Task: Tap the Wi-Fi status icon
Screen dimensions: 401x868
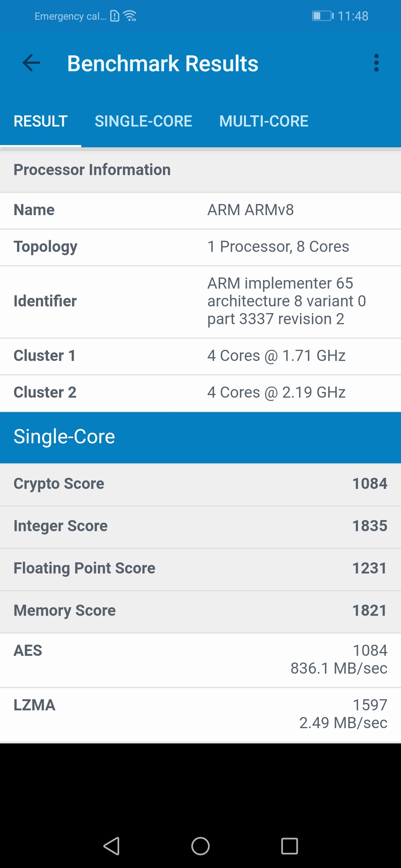Action: point(130,16)
